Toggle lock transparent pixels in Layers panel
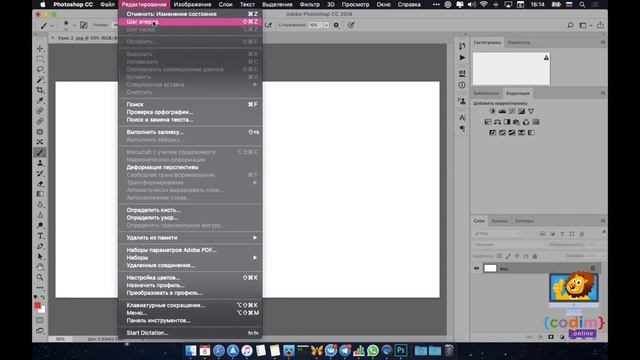 (x=499, y=256)
